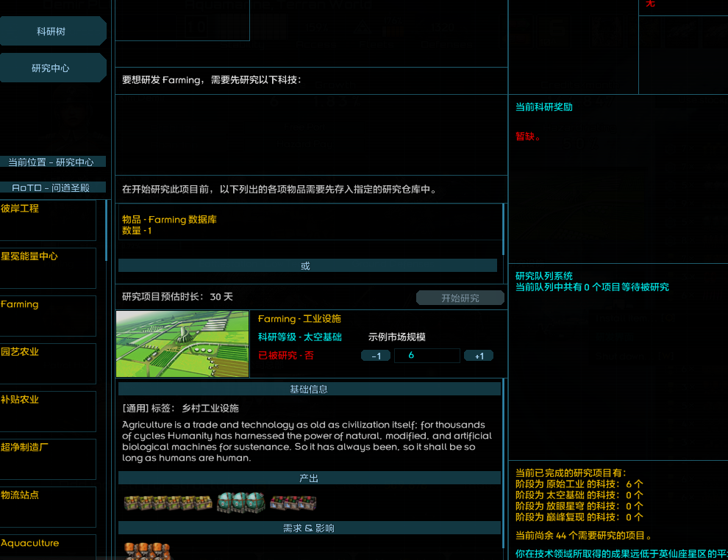Click the food crates icon under 产出
This screenshot has width=728, height=560.
(168, 503)
